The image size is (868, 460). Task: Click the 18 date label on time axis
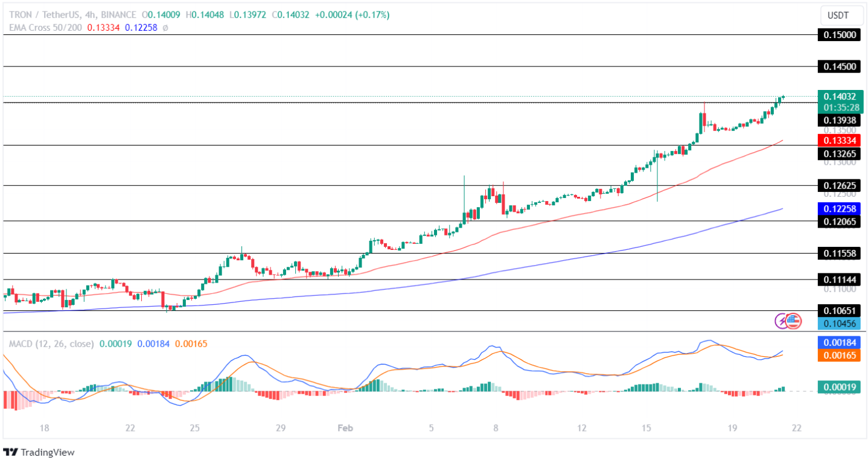(x=44, y=428)
